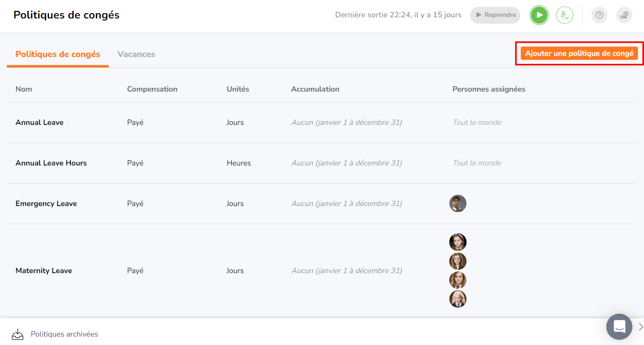Screen dimensions: 644x345
Task: Open the Annual Leave policy row
Action: click(40, 122)
